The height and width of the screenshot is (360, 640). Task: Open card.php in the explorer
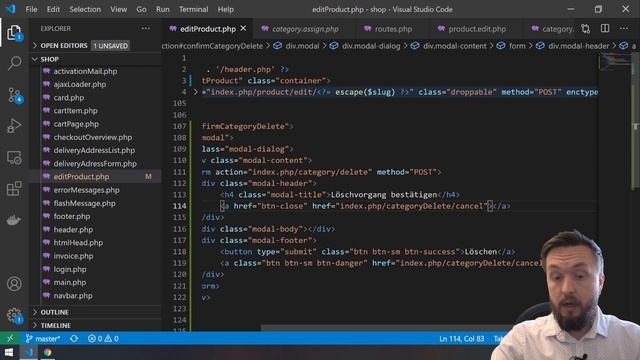(x=69, y=98)
